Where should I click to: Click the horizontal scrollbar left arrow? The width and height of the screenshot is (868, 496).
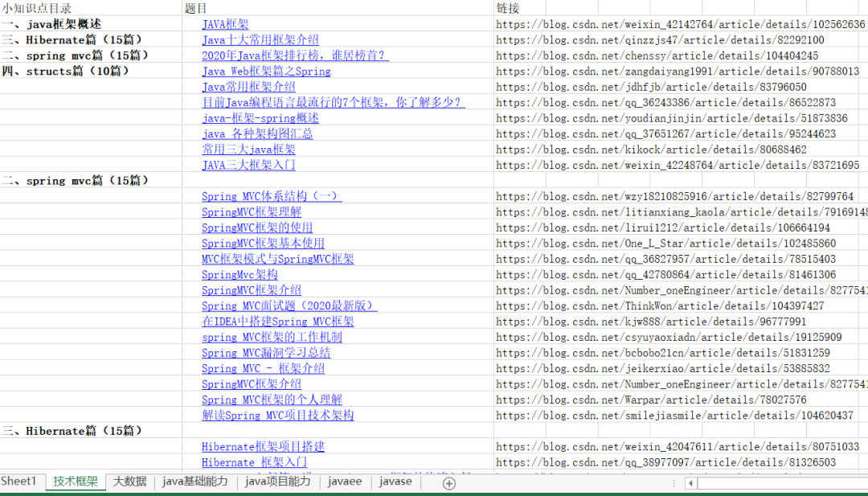(x=690, y=483)
